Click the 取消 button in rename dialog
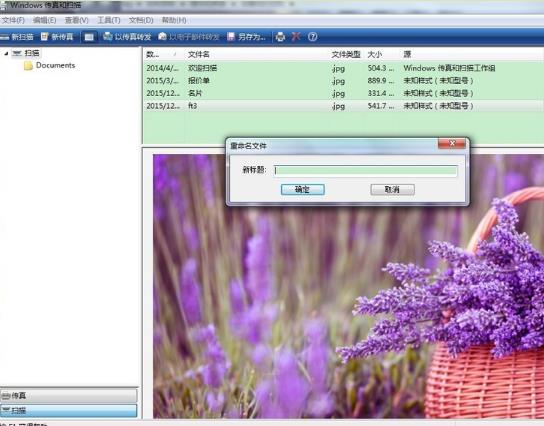544x426 pixels. 392,189
